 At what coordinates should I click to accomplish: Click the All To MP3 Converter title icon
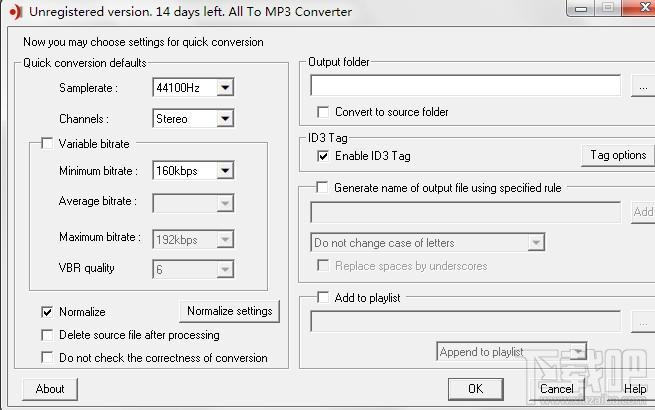(15, 12)
